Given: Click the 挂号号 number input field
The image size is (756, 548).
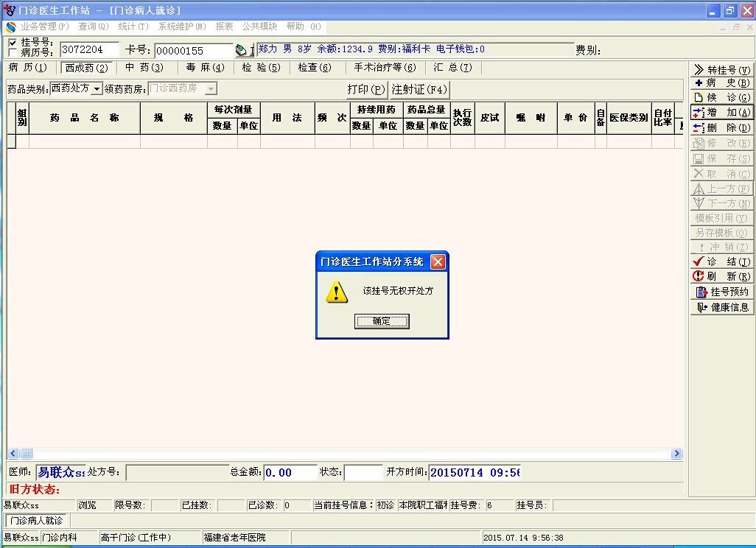Looking at the screenshot, I should click(89, 49).
